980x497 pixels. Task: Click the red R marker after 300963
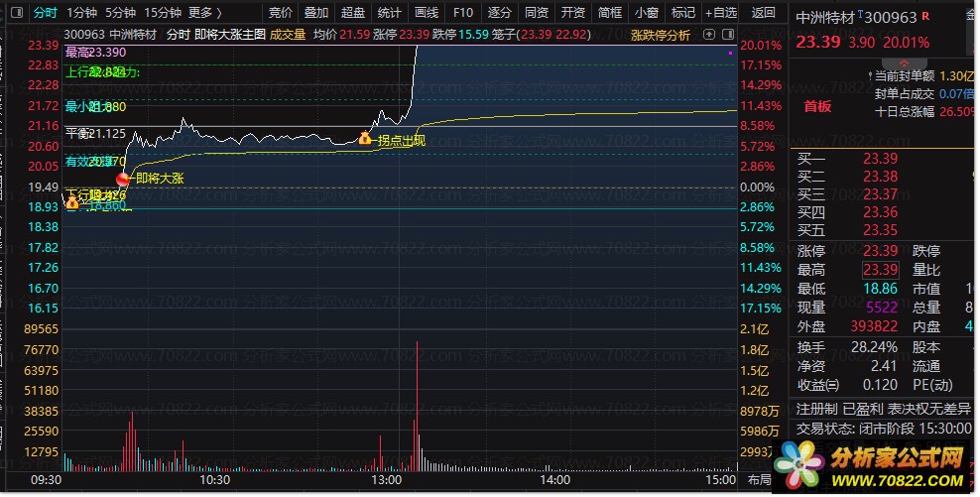[x=925, y=16]
